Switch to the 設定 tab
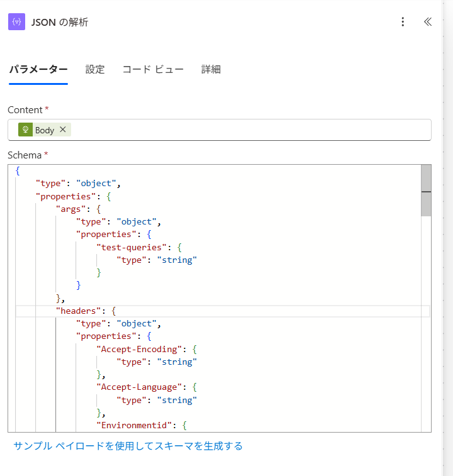 (x=95, y=70)
